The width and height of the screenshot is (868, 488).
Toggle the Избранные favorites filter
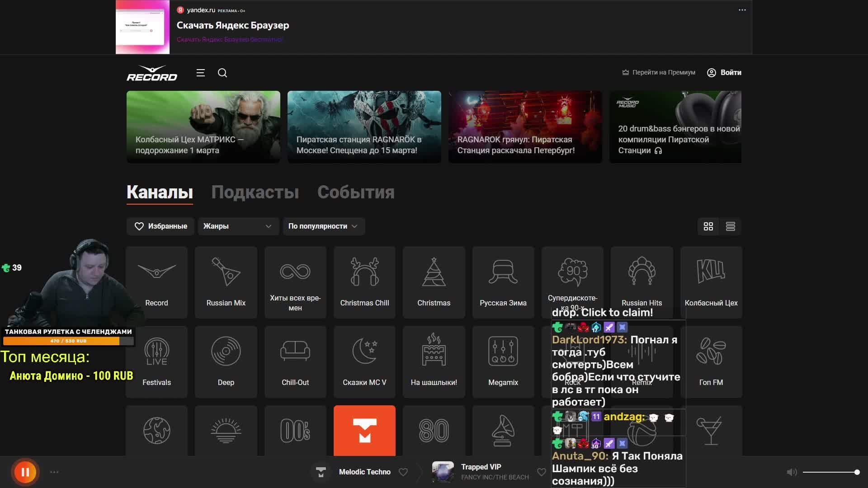[x=160, y=226]
